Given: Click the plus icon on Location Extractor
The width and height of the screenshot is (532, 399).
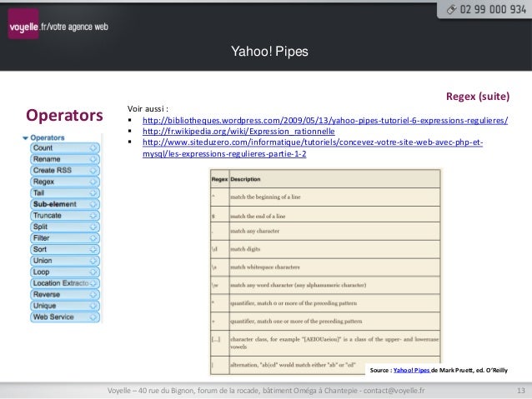Looking at the screenshot, I should point(93,283).
